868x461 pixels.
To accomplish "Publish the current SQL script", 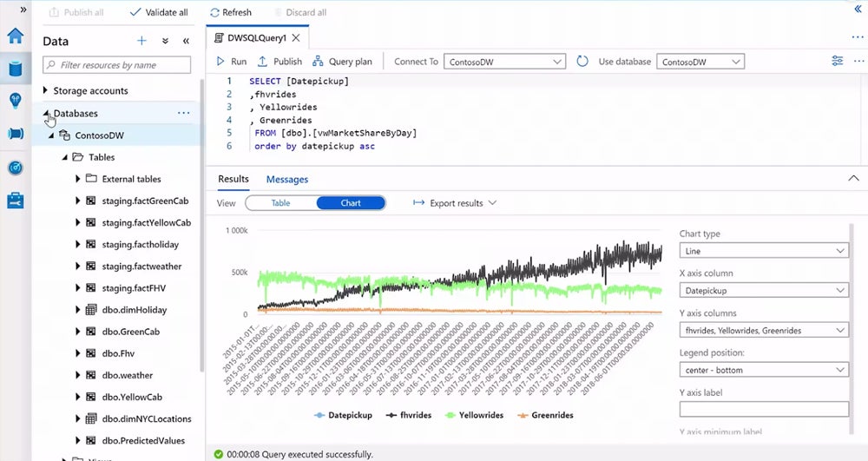I will point(280,62).
